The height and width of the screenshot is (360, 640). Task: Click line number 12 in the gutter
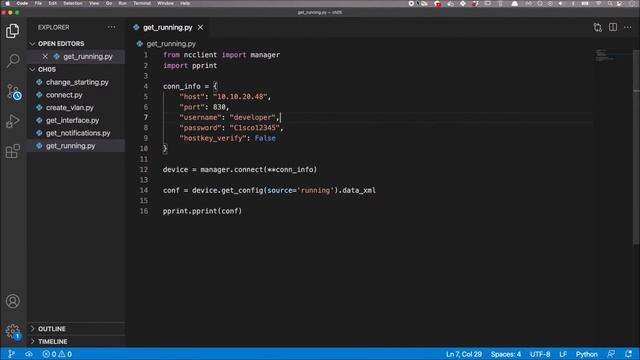(144, 169)
